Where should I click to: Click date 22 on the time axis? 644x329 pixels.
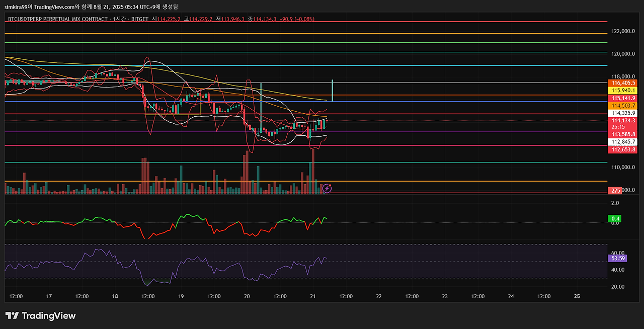pyautogui.click(x=379, y=296)
